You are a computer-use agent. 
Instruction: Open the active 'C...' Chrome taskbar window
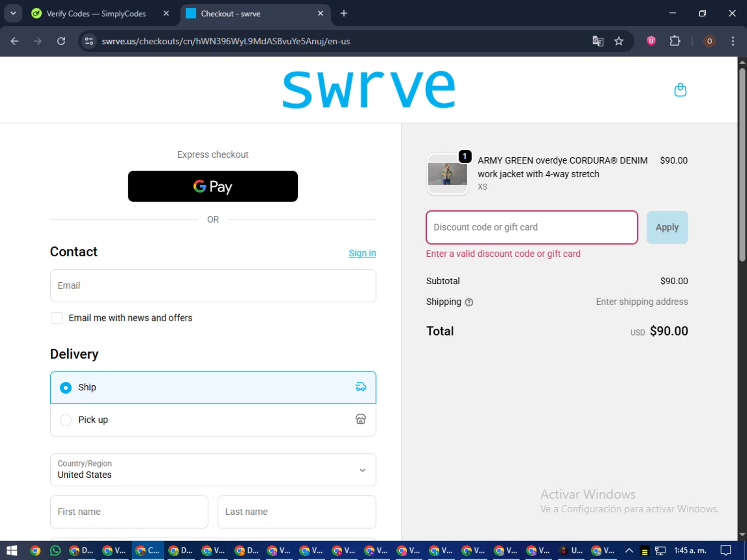pos(147,550)
